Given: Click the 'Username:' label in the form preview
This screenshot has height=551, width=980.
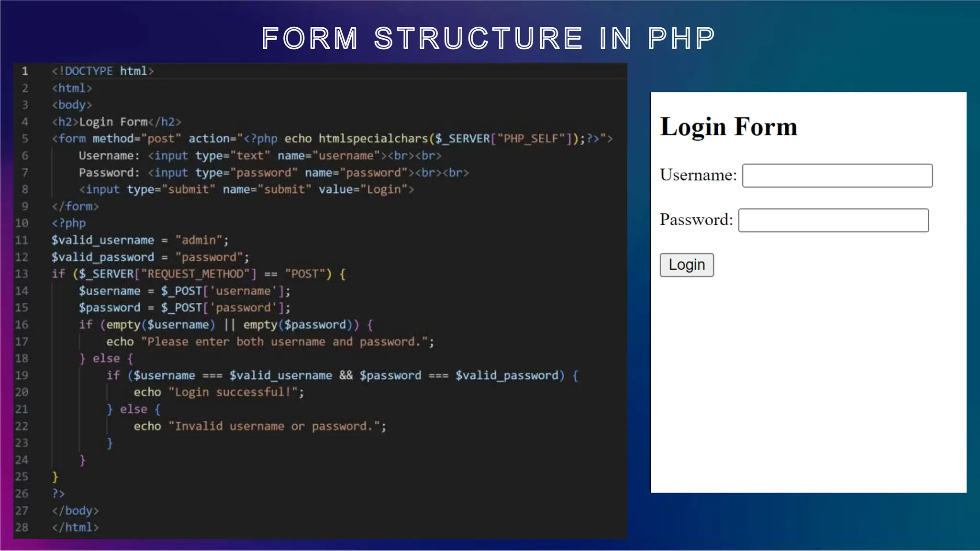Looking at the screenshot, I should coord(698,175).
